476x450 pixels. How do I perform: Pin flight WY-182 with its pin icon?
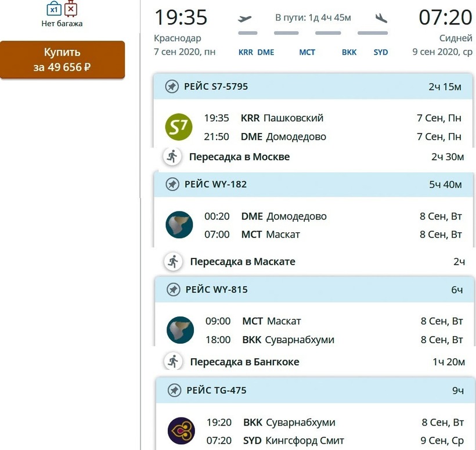172,184
